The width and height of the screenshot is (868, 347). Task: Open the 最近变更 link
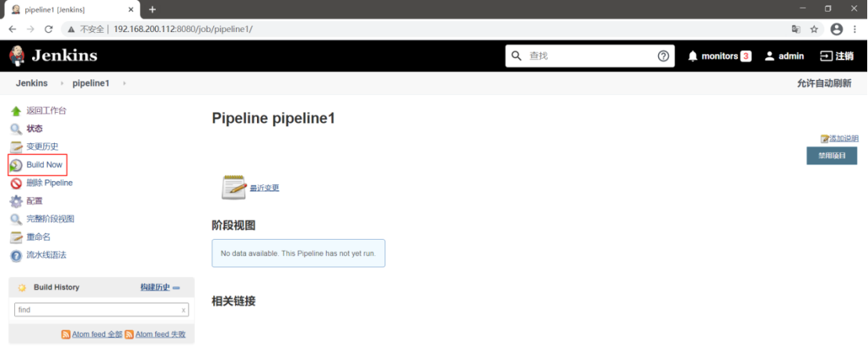pos(265,188)
